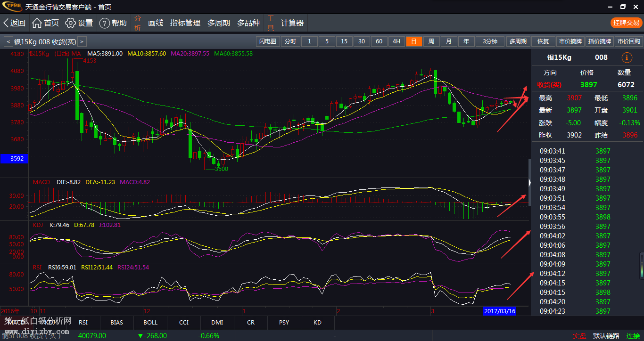Screen dimensions: 644x341
Task: Click the 最高 value 3907
Action: pyautogui.click(x=574, y=98)
